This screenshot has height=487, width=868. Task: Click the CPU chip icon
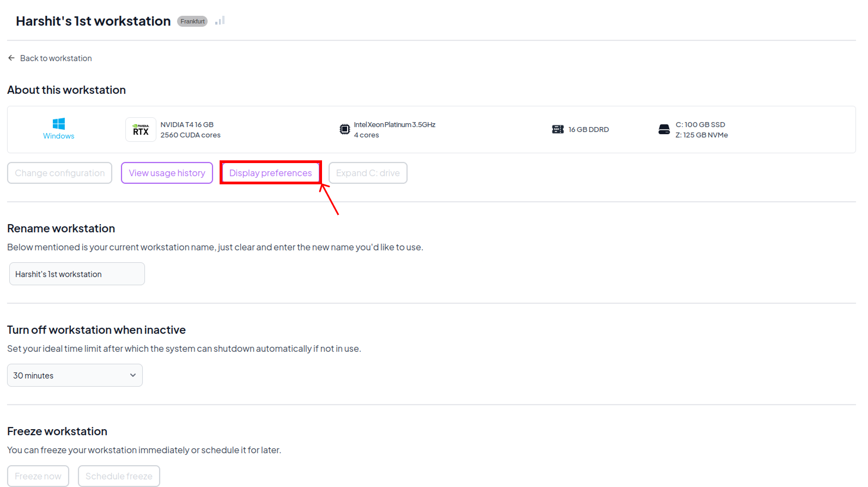pos(344,129)
